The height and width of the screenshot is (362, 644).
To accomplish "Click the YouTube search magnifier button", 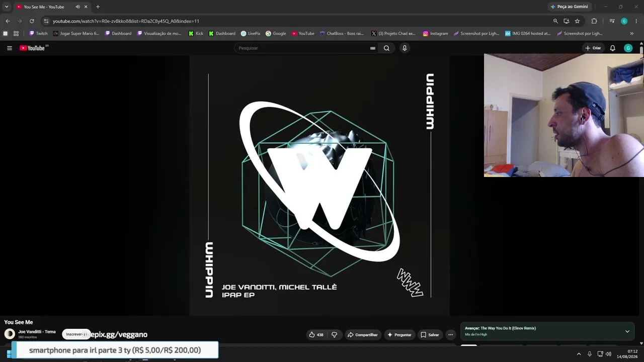I will click(x=386, y=48).
